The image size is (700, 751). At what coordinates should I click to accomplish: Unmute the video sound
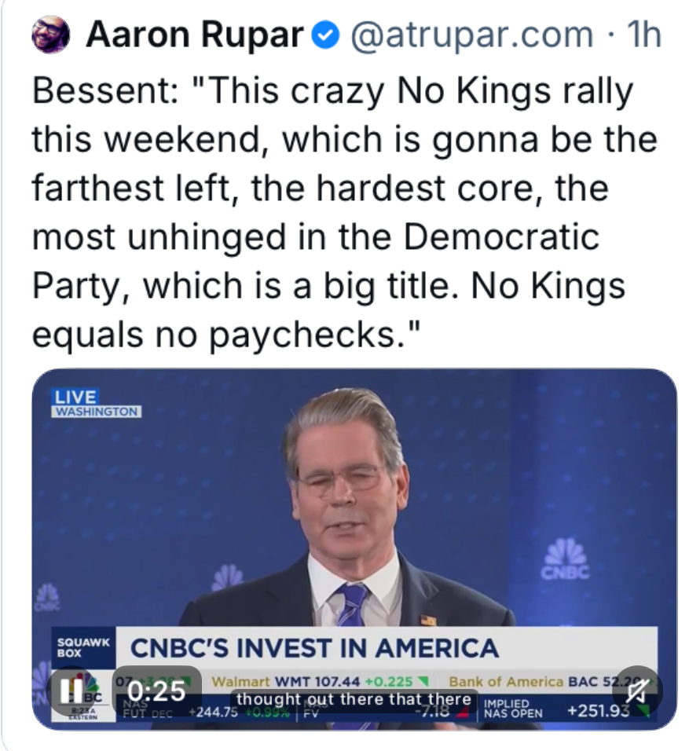coord(638,691)
